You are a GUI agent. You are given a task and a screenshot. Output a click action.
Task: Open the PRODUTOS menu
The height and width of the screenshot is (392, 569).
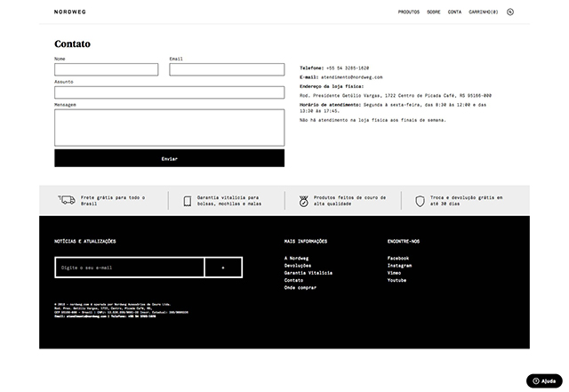pos(409,12)
